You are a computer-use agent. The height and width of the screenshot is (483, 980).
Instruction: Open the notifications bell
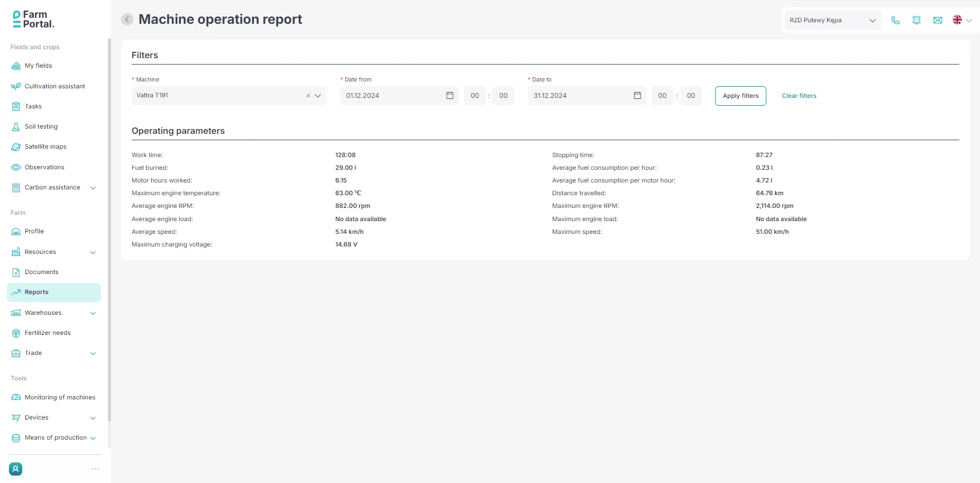[917, 20]
